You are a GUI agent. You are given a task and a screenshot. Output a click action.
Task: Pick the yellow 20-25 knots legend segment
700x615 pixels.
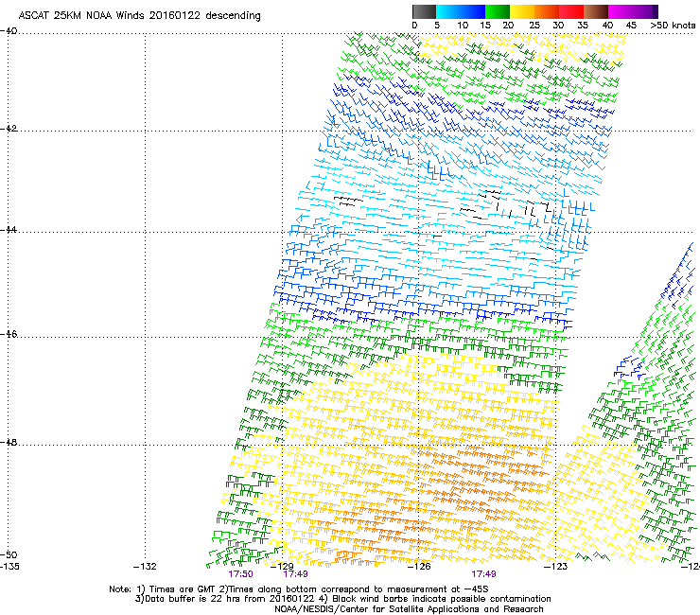522,11
